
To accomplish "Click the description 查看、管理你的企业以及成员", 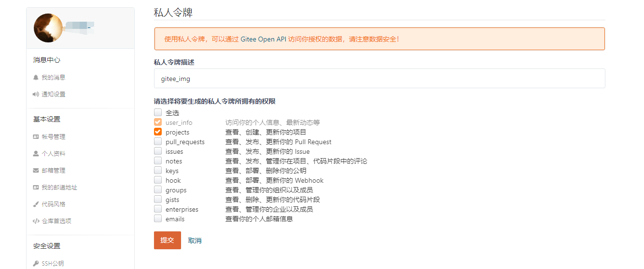I will coord(269,209).
